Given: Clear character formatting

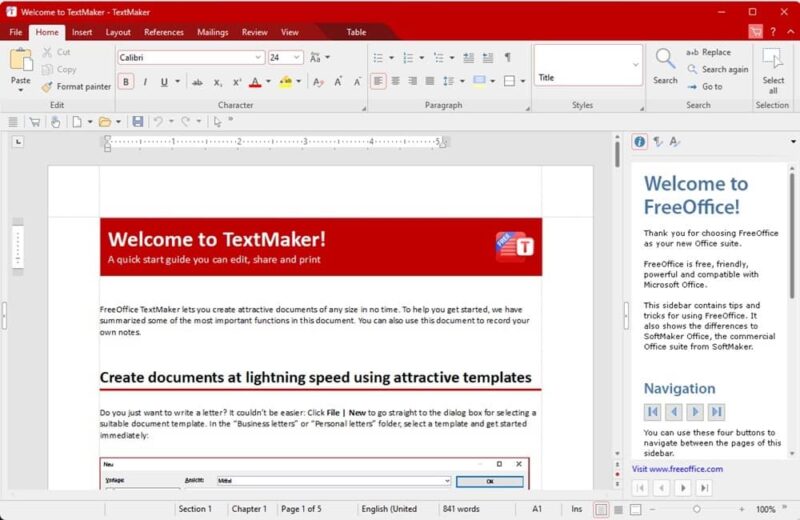Looking at the screenshot, I should click(318, 82).
